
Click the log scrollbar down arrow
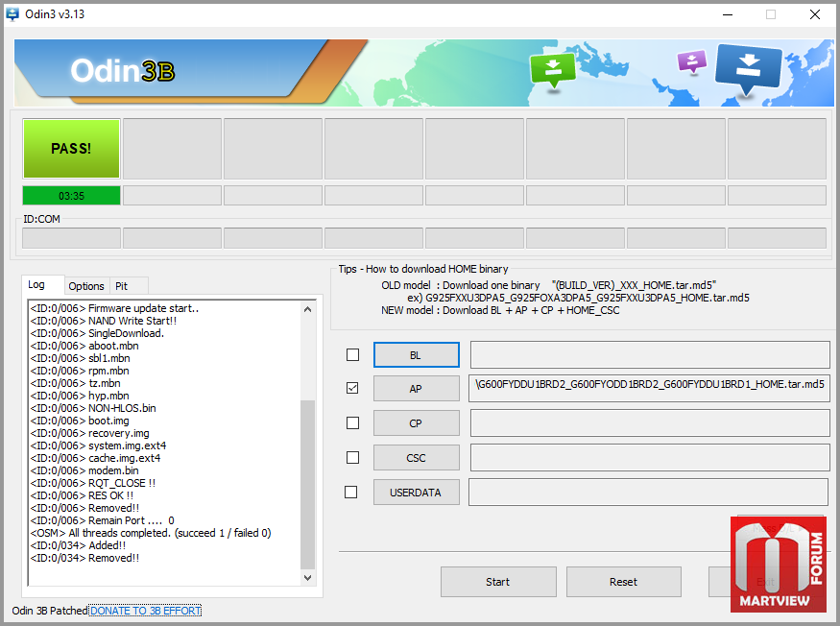coord(307,578)
